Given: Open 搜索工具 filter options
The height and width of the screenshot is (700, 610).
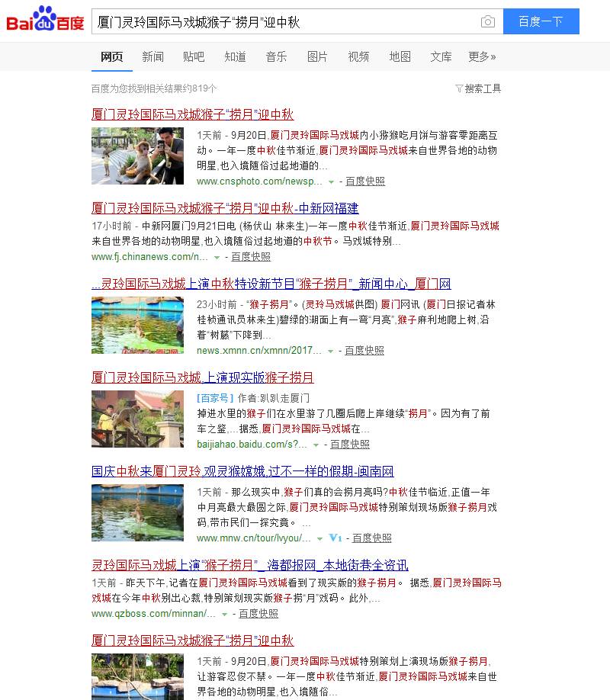Looking at the screenshot, I should point(478,88).
